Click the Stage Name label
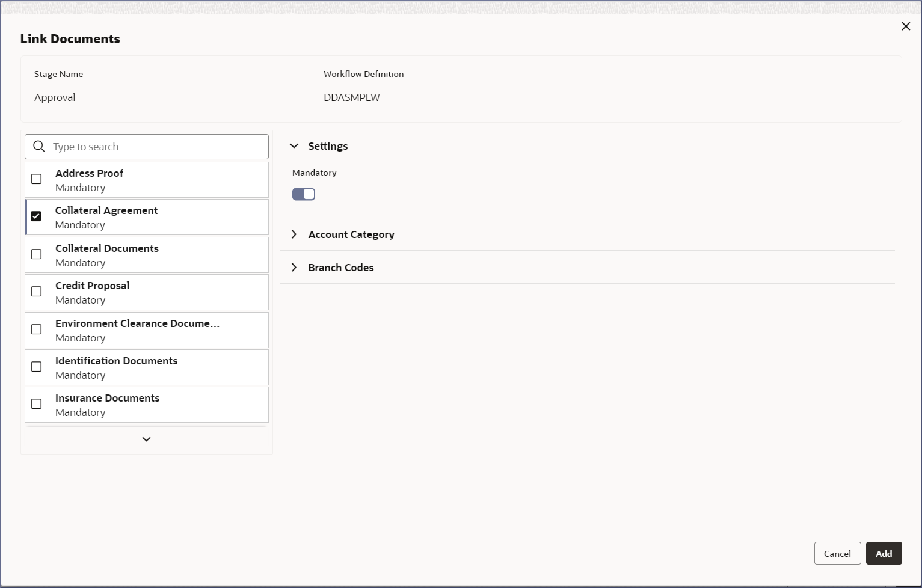Image resolution: width=922 pixels, height=588 pixels. coord(58,74)
